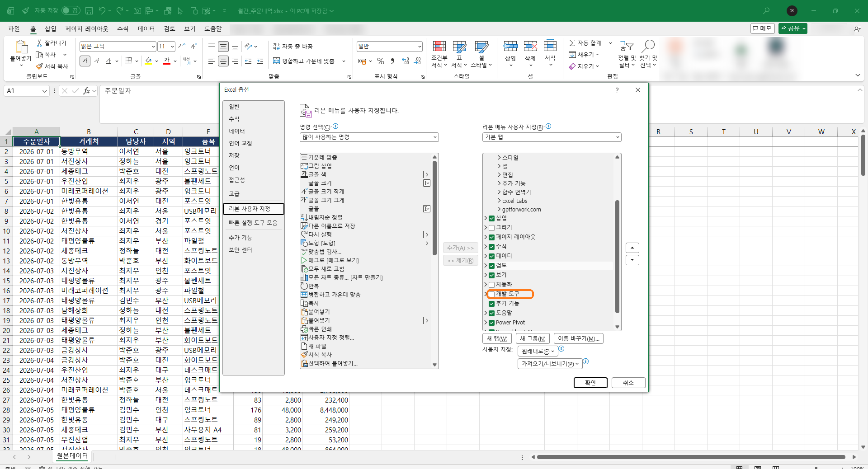Open the 페이지 레이아웃 ribbon tab
868x469 pixels.
tap(87, 28)
